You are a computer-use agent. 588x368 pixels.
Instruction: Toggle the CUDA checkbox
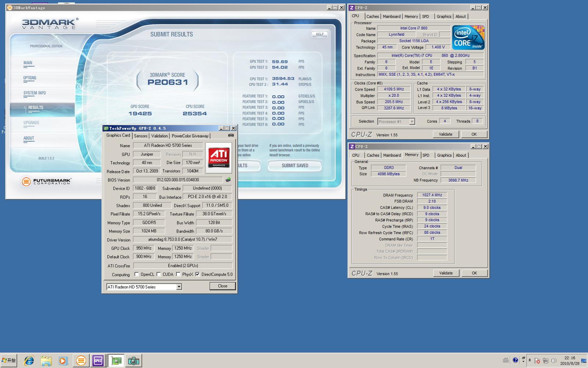point(158,274)
